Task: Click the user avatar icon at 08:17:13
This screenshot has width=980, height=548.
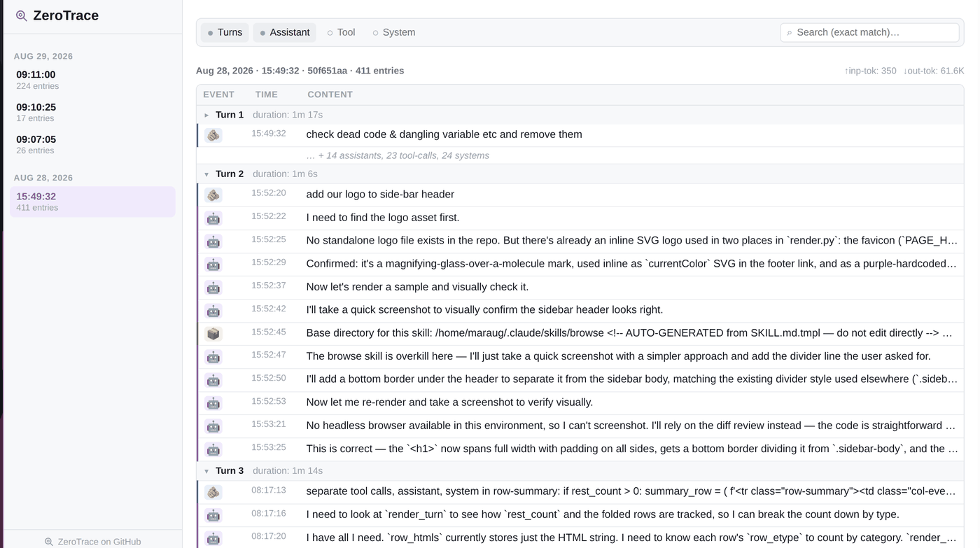Action: [213, 493]
